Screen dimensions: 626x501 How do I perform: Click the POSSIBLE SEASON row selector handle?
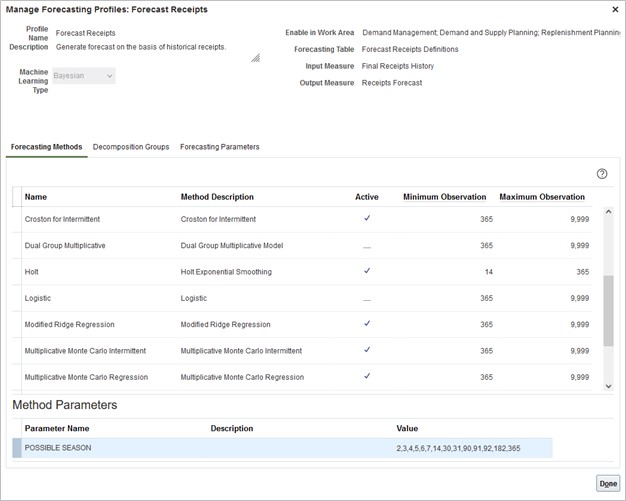click(x=17, y=448)
